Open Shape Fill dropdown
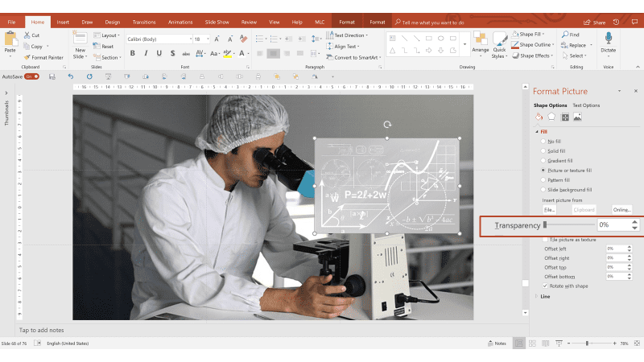 (x=528, y=34)
